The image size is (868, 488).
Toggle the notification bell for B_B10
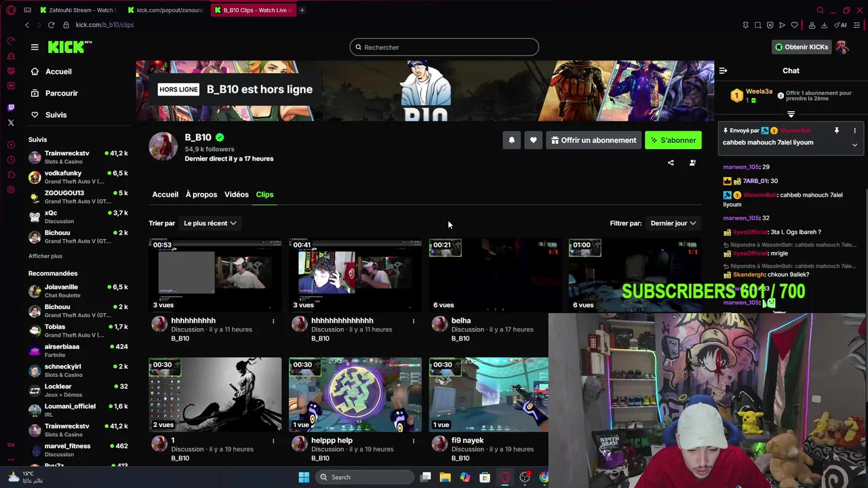[x=511, y=140]
